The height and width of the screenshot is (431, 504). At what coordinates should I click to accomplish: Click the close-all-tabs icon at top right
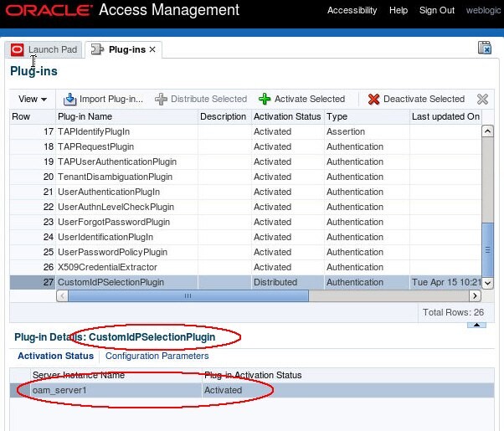pyautogui.click(x=485, y=48)
